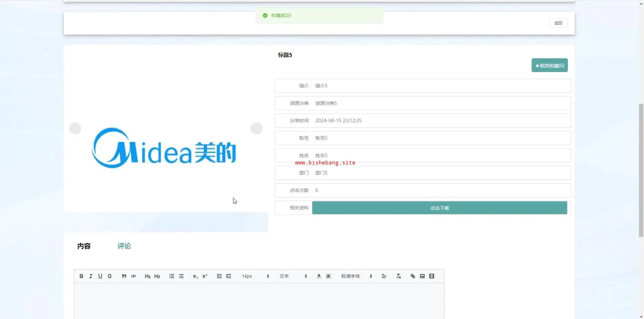Insert an image into the comment
The image size is (644, 319).
pyautogui.click(x=422, y=276)
